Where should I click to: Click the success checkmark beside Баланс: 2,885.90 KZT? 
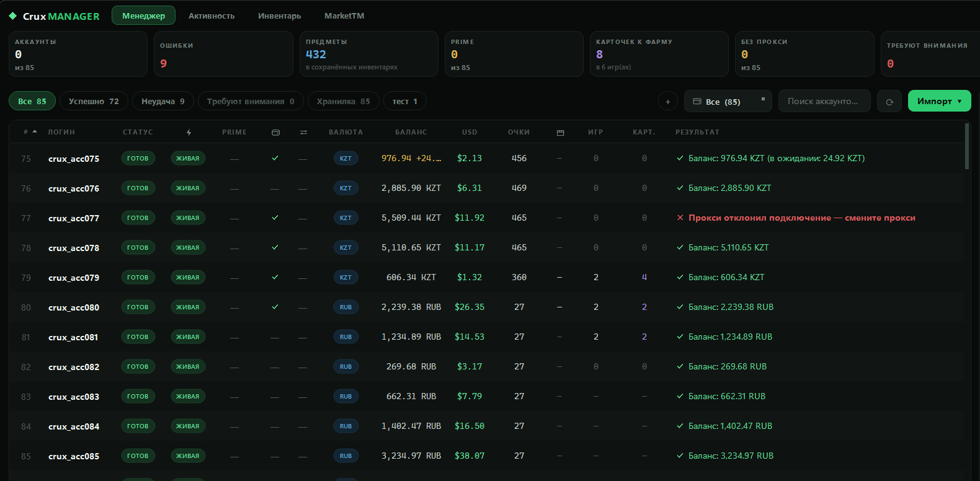point(680,188)
